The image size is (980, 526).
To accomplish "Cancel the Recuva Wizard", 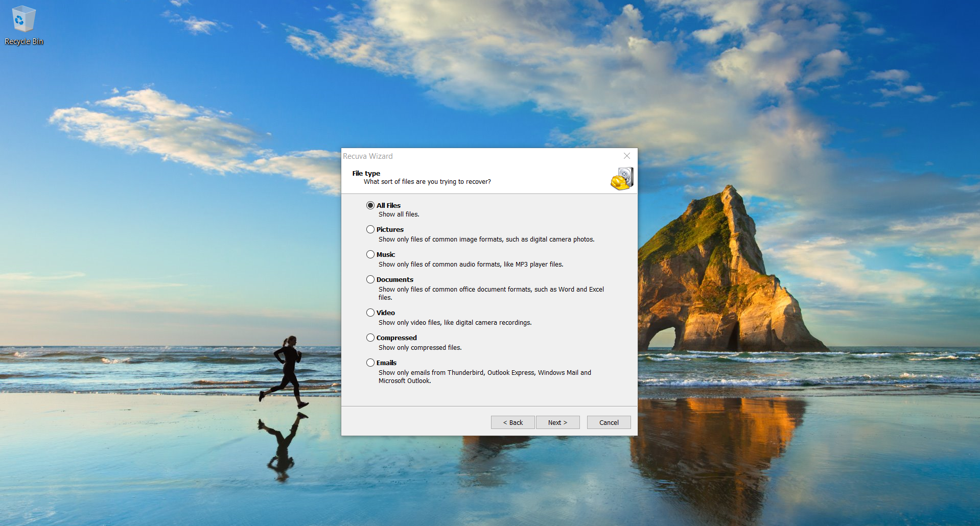I will click(608, 422).
